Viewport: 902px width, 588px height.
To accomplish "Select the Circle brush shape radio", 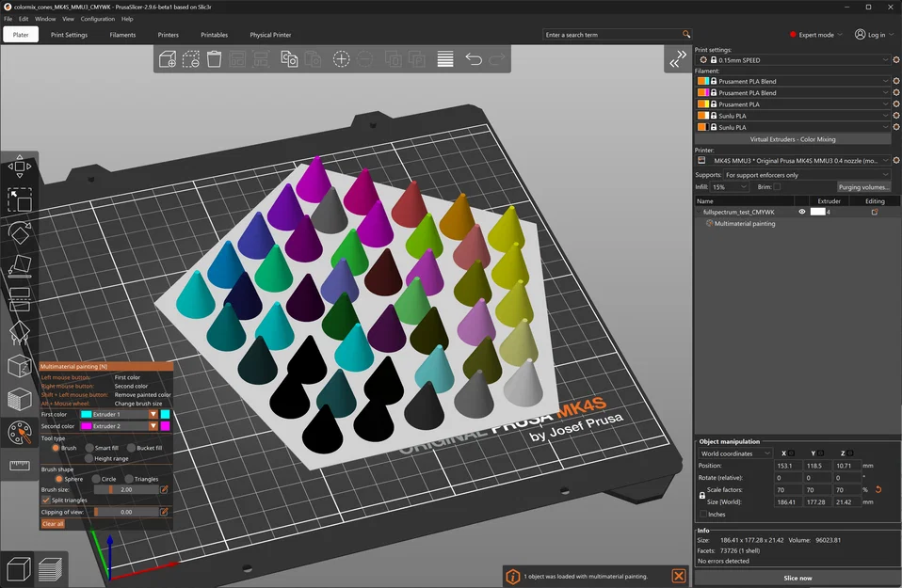I will pos(96,479).
